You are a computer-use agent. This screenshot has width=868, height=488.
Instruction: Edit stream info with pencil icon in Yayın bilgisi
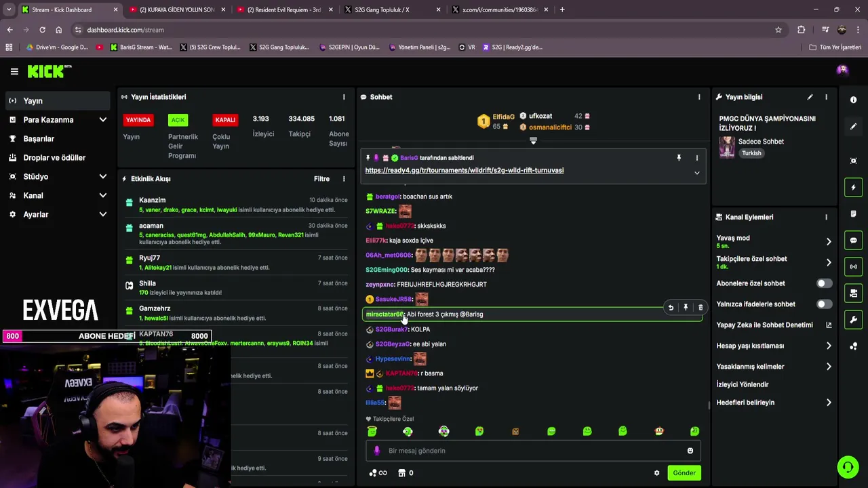(x=810, y=97)
